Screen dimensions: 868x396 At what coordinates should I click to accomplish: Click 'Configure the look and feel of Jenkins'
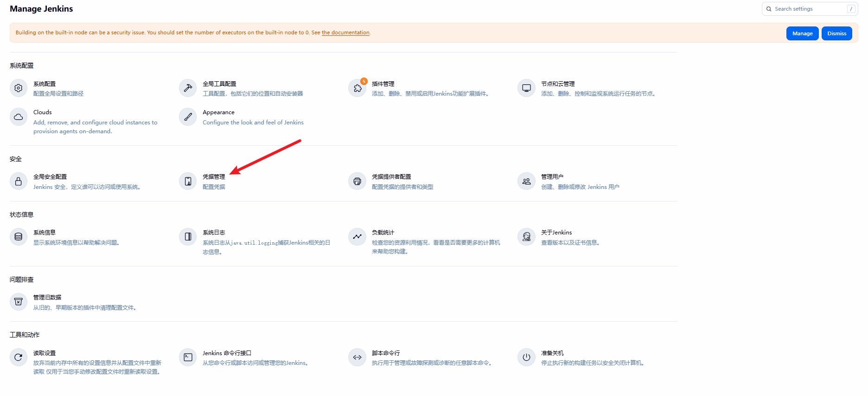click(x=253, y=123)
